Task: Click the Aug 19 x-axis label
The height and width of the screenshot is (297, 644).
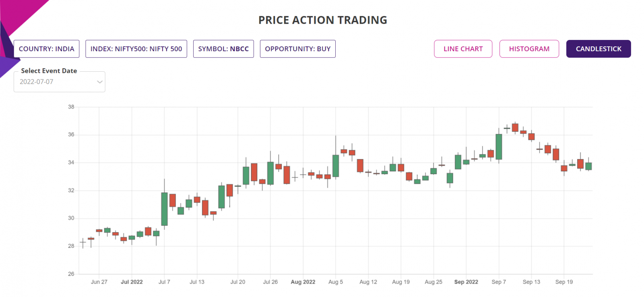Action: point(401,282)
